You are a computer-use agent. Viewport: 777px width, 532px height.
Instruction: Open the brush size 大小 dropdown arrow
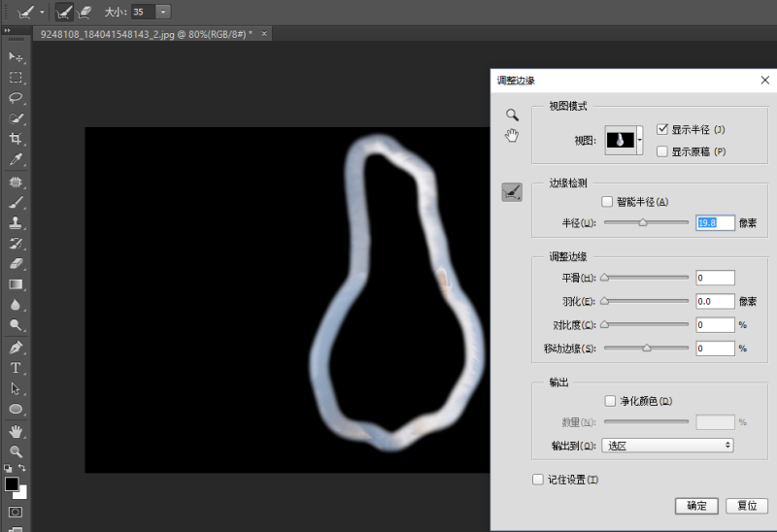pyautogui.click(x=163, y=12)
